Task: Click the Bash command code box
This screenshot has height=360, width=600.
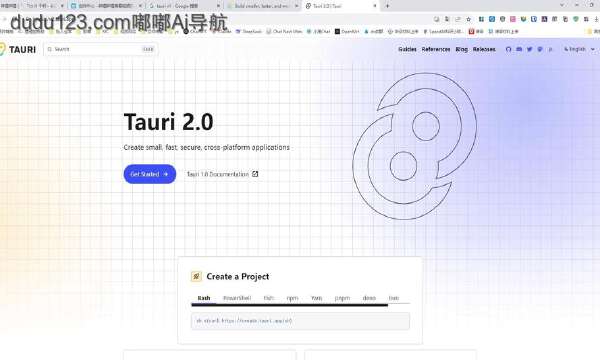Action: (300, 321)
